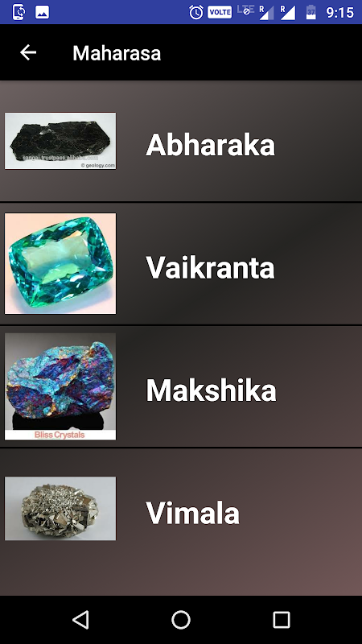Tap the Android back navigation triangle
The width and height of the screenshot is (362, 644).
click(x=80, y=619)
